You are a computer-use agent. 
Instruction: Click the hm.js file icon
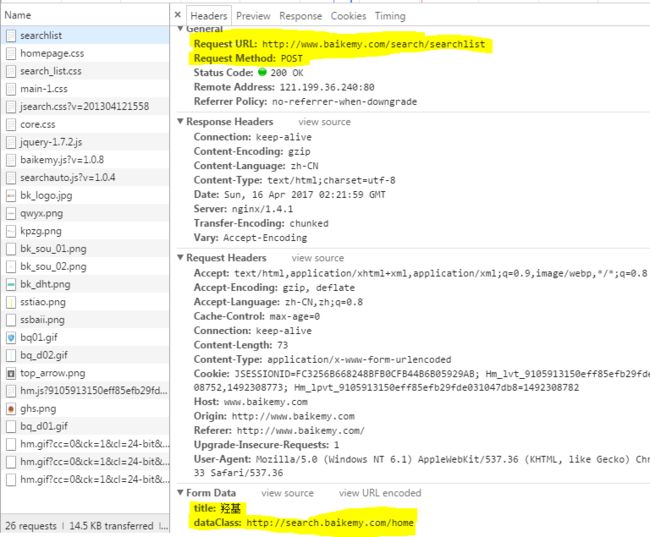pos(11,391)
